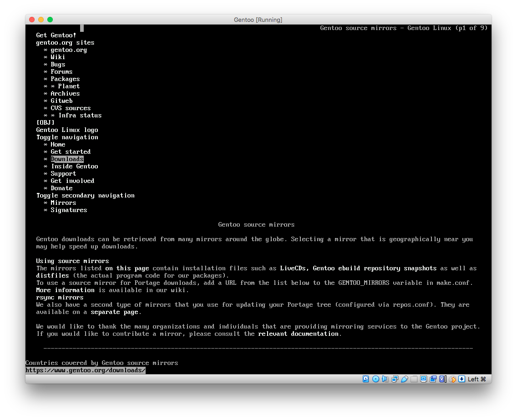The height and width of the screenshot is (420, 517).
Task: Follow the 'separate page' link
Action: pyautogui.click(x=114, y=312)
